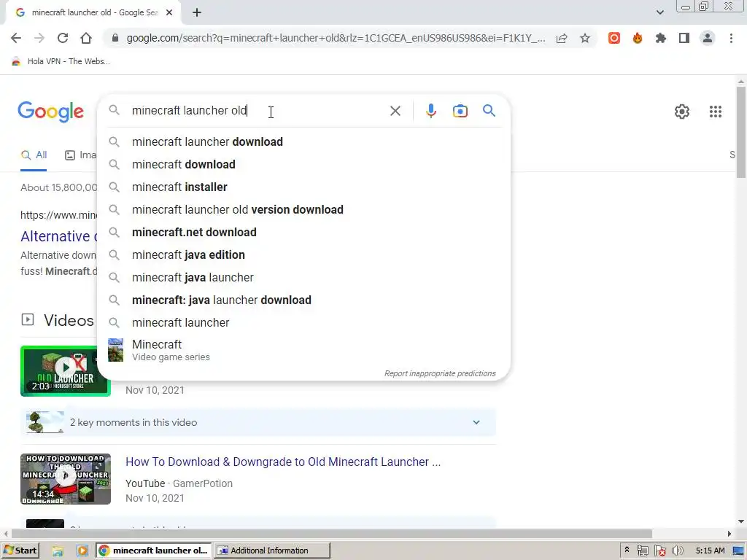747x560 pixels.
Task: Open the Windows Start menu
Action: click(x=20, y=551)
